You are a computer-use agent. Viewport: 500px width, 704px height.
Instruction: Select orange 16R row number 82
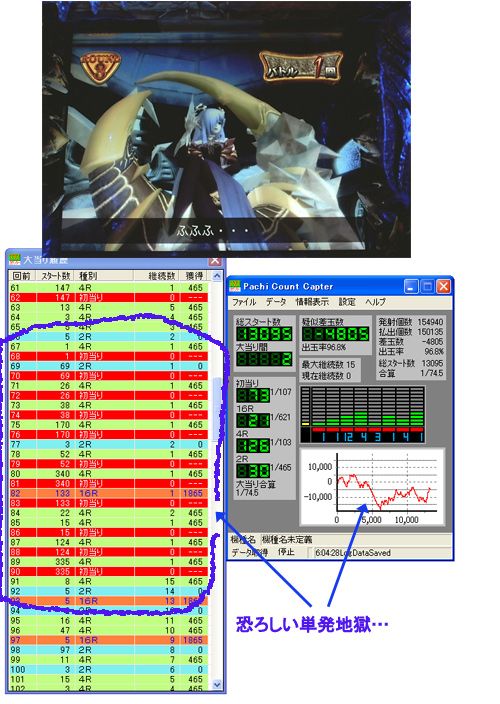coord(109,493)
